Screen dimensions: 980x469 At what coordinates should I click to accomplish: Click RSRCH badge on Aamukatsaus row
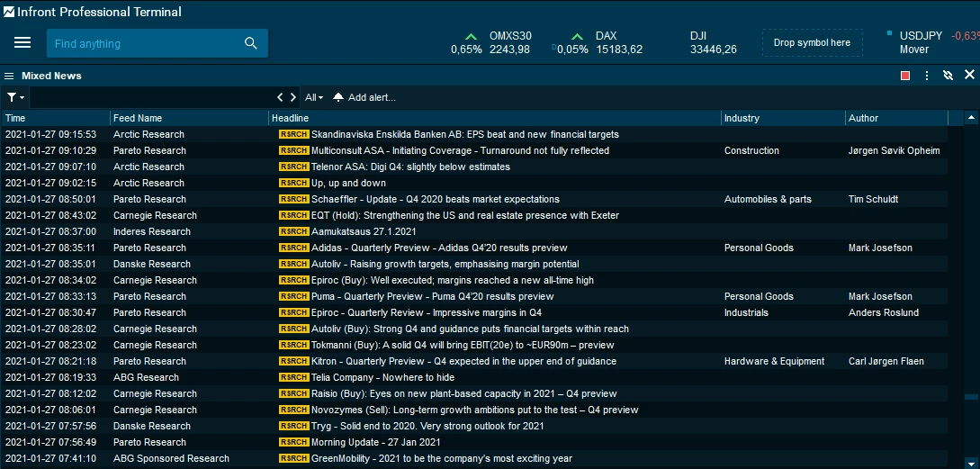tap(293, 231)
